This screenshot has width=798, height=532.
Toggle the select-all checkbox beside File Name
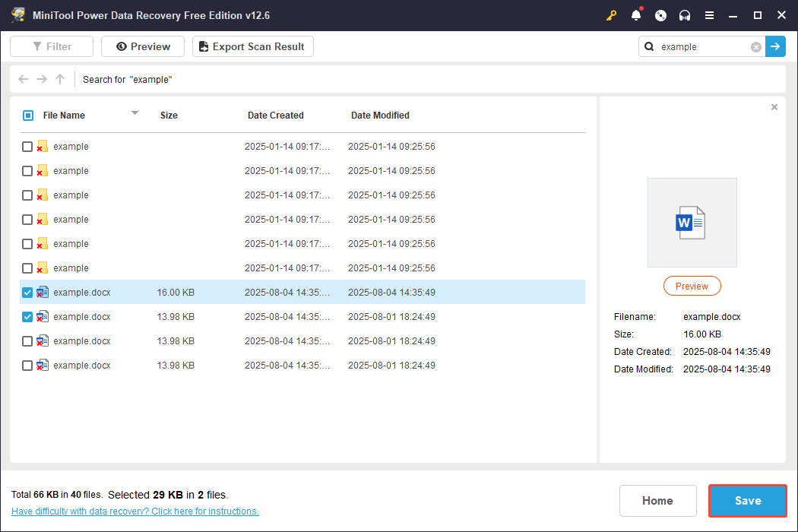[x=28, y=116]
